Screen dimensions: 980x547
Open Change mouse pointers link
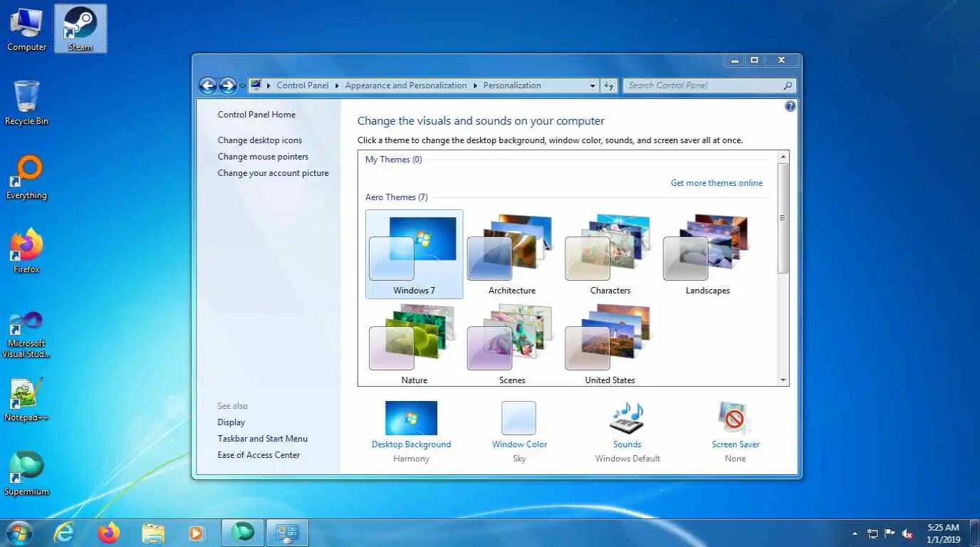[263, 157]
